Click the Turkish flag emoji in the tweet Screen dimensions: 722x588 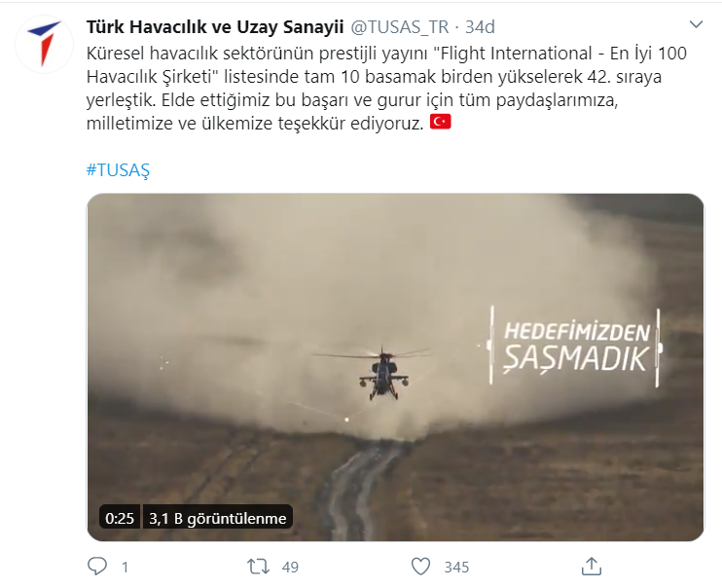[x=440, y=122]
